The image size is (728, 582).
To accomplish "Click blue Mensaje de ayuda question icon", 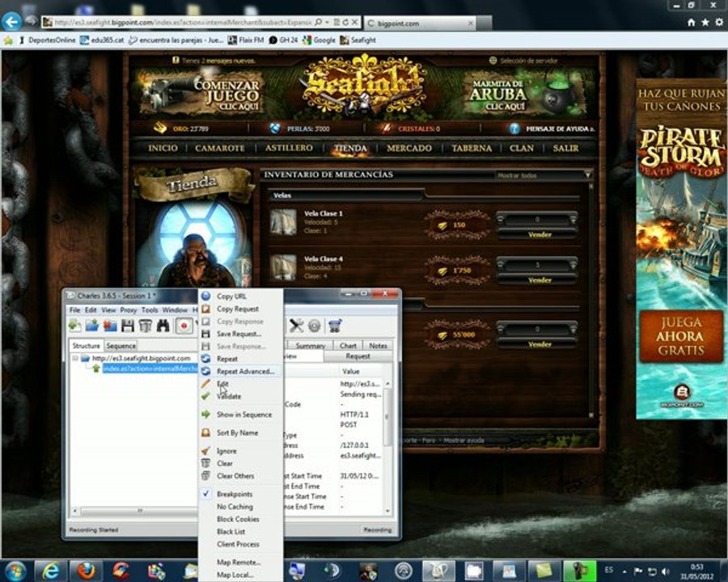I will (x=514, y=129).
